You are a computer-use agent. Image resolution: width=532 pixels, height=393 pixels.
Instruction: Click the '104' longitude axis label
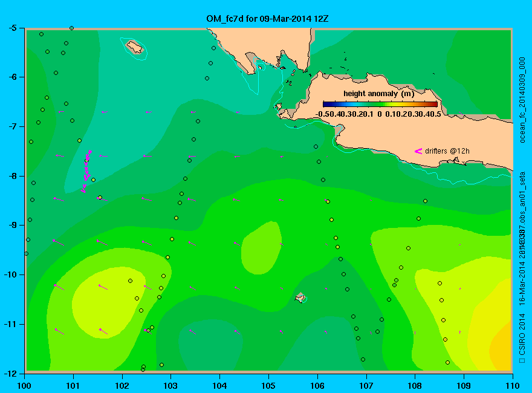click(219, 386)
